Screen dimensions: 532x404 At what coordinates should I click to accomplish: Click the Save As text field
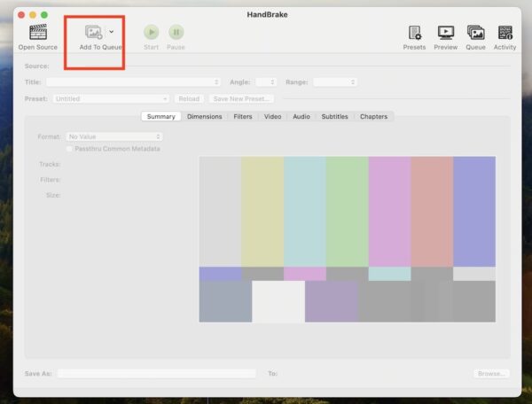pyautogui.click(x=156, y=374)
